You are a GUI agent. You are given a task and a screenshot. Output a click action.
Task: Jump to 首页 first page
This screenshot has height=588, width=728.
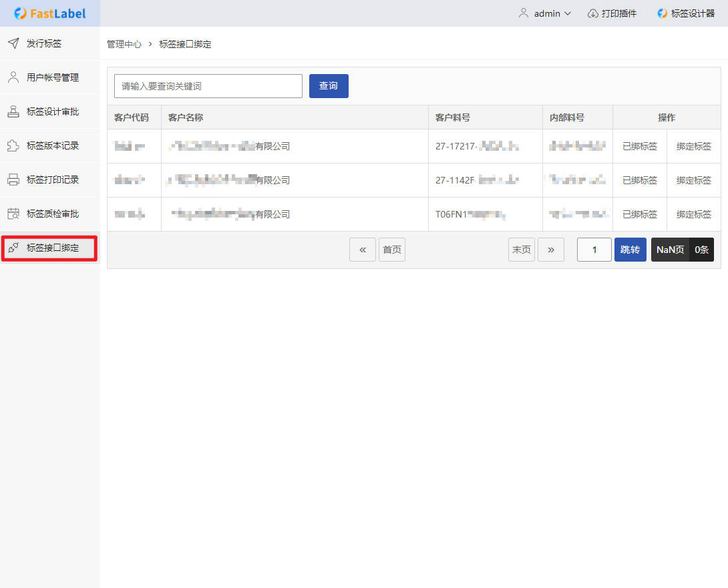pos(392,250)
